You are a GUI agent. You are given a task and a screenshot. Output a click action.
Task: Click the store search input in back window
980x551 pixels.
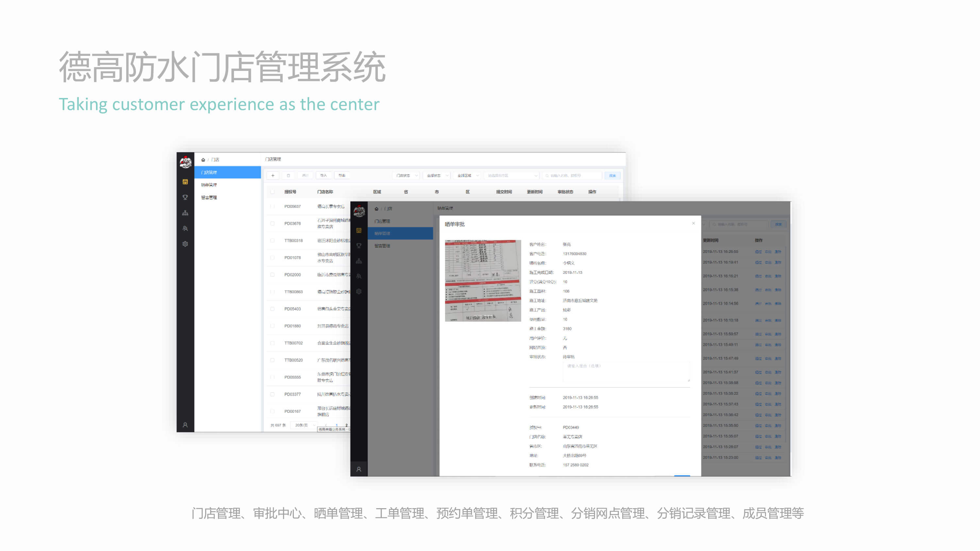point(572,176)
